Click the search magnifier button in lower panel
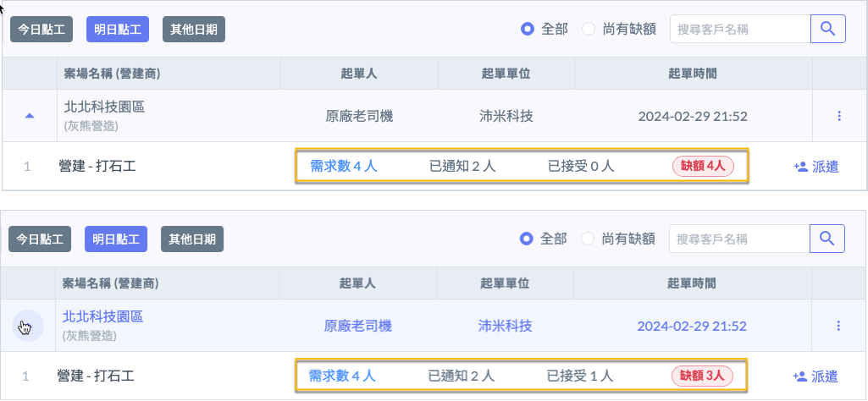This screenshot has height=401, width=868. (827, 239)
